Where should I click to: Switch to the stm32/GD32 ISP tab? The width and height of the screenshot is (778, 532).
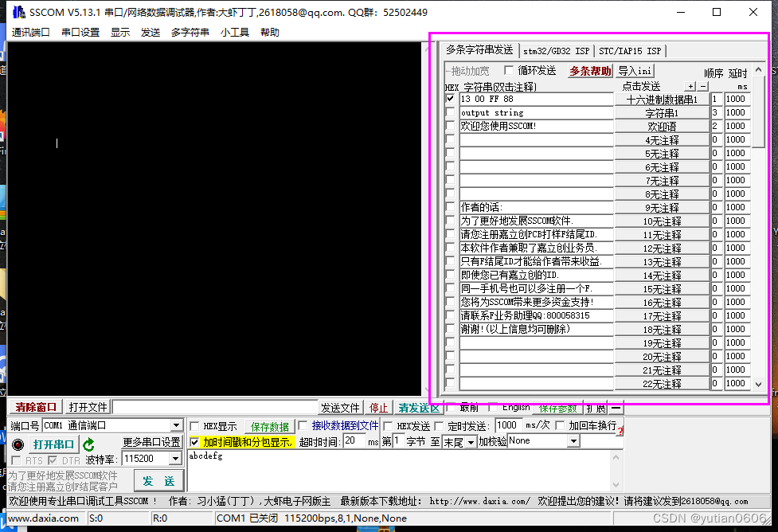point(556,51)
